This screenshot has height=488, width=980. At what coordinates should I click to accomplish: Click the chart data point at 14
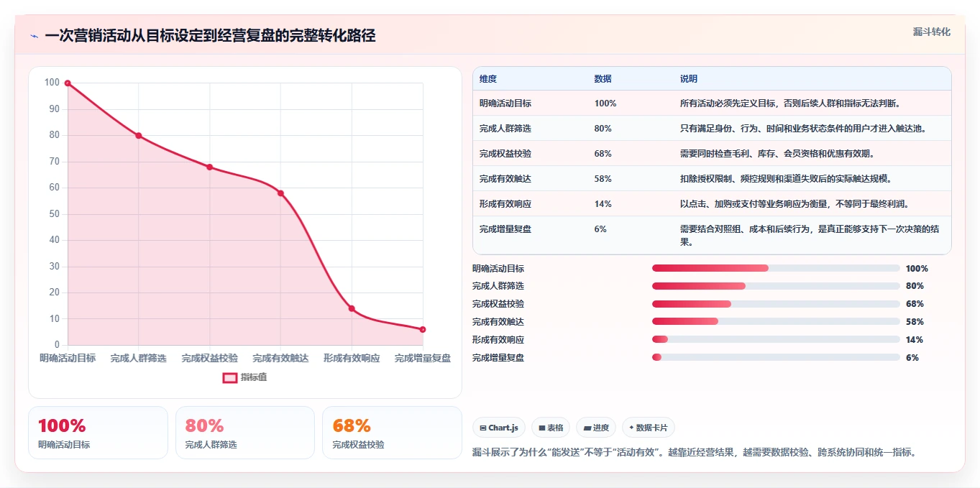[x=352, y=308]
